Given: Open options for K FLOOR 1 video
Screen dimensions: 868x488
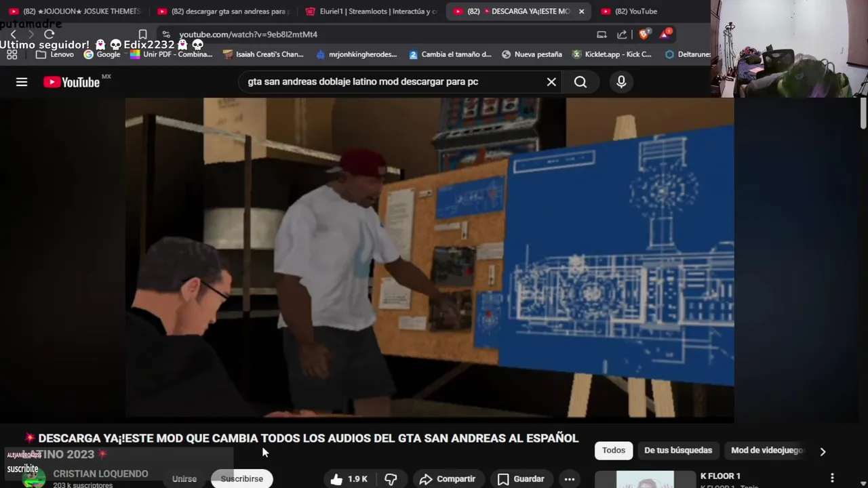Looking at the screenshot, I should pos(832,478).
